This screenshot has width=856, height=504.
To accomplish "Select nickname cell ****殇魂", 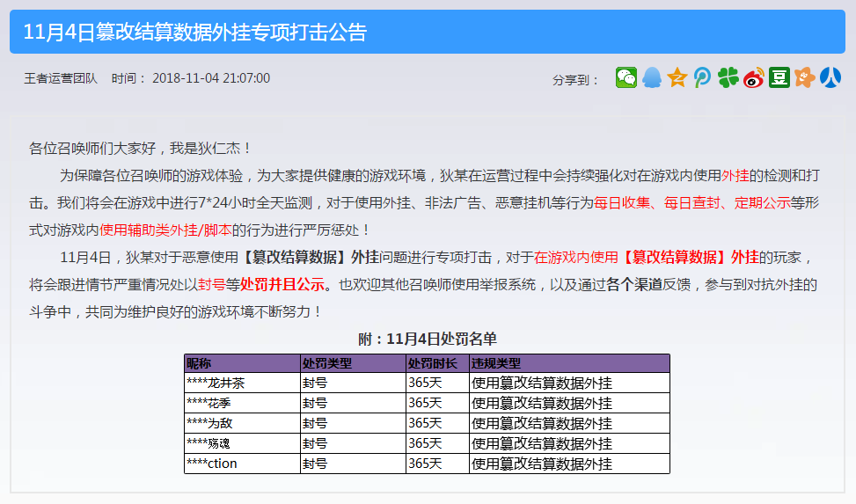I will (x=243, y=443).
